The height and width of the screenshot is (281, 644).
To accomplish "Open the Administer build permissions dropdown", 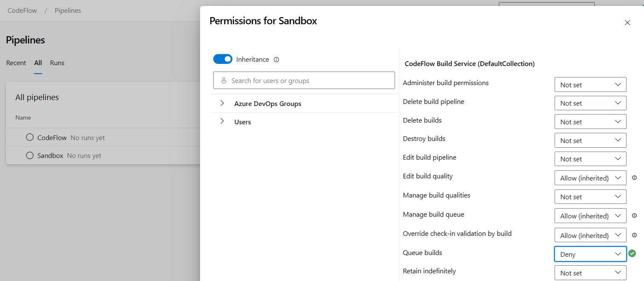I will (x=590, y=84).
